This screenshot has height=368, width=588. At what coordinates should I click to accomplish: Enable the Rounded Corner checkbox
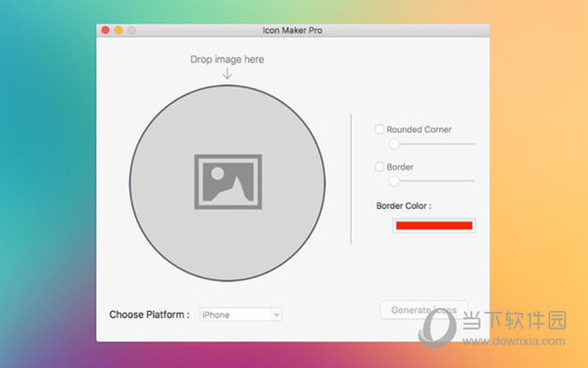(x=379, y=130)
